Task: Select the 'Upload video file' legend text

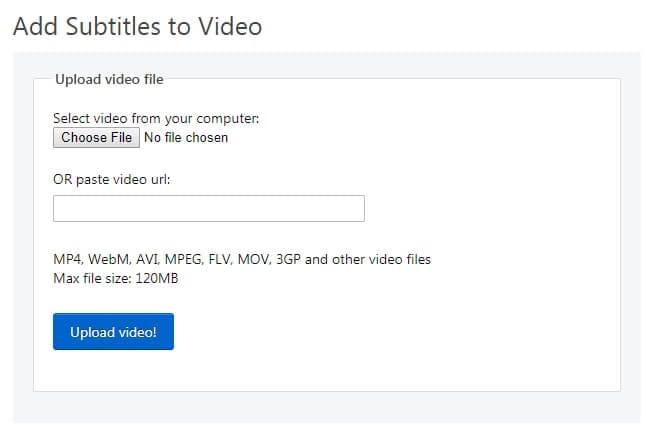Action: click(x=109, y=79)
